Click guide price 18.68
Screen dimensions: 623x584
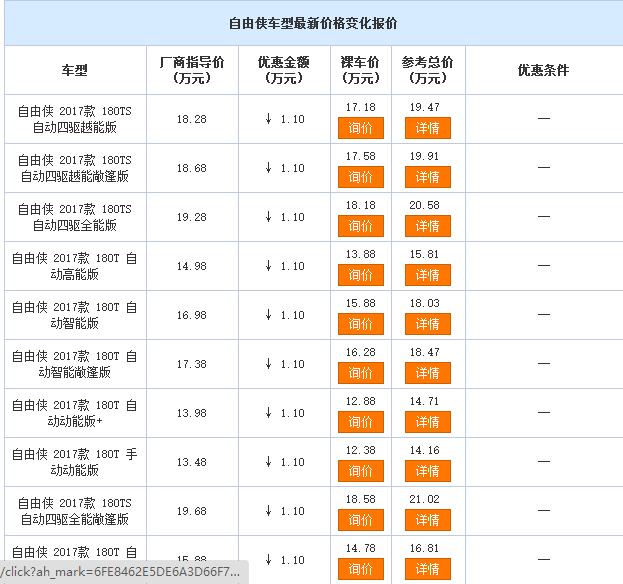point(192,168)
